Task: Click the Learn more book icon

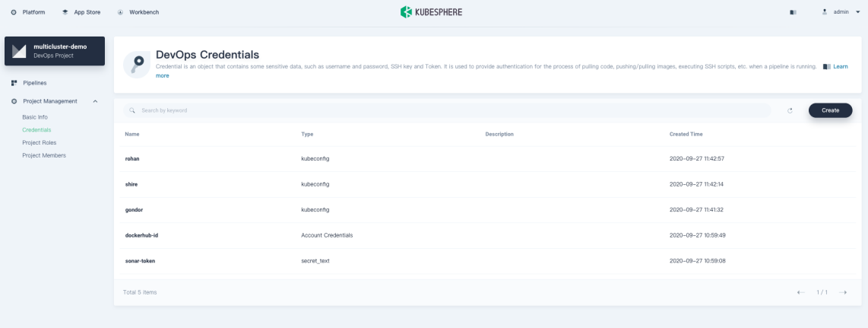Action: pos(827,66)
